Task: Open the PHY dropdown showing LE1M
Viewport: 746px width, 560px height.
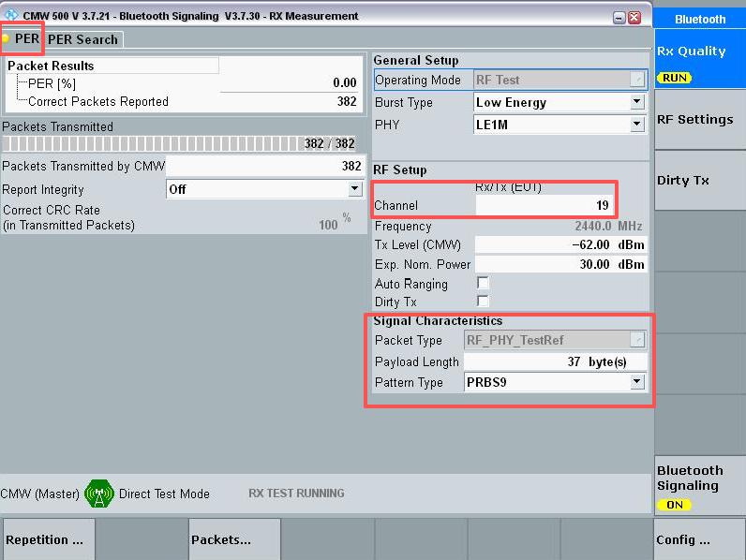Action: point(636,125)
